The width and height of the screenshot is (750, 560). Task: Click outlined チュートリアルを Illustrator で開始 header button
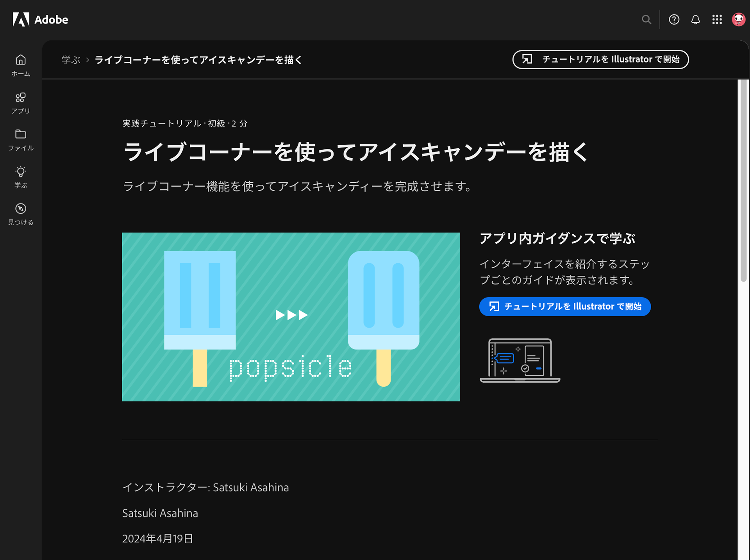[600, 59]
